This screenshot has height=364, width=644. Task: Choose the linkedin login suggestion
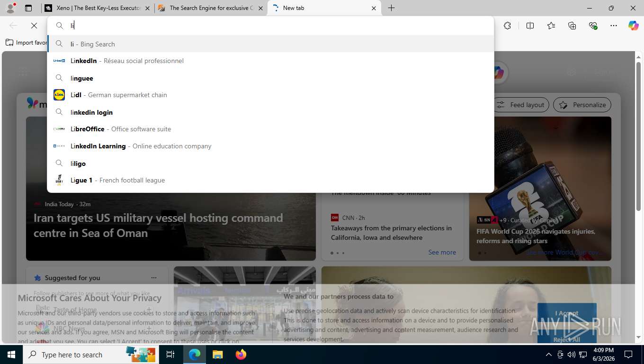(x=270, y=112)
